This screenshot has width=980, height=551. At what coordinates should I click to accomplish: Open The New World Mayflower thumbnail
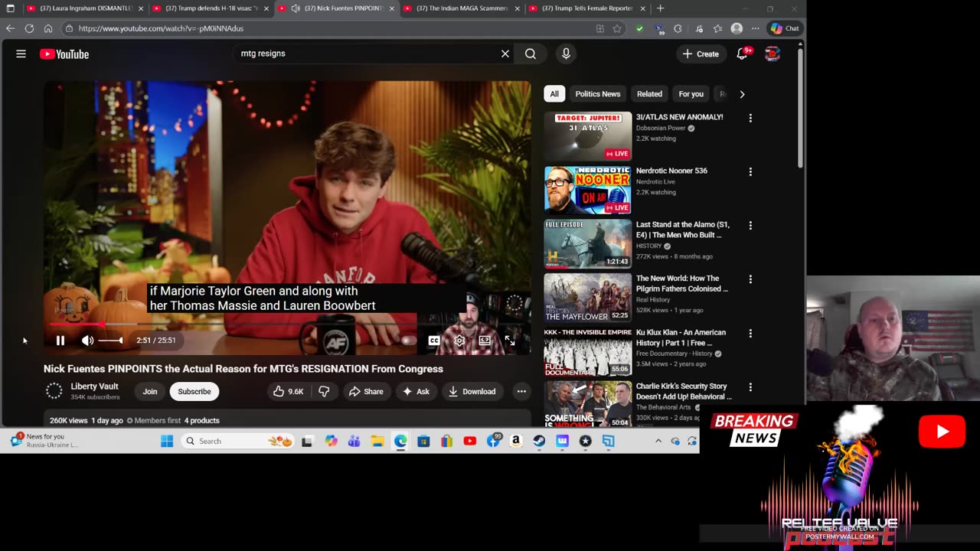coord(588,298)
